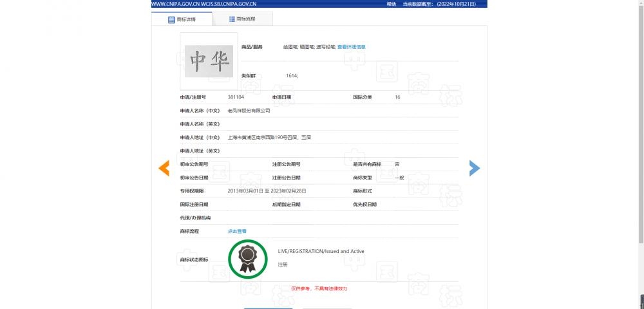This screenshot has height=309, width=644.
Task: Click the 商标流程 row label
Action: (190, 232)
